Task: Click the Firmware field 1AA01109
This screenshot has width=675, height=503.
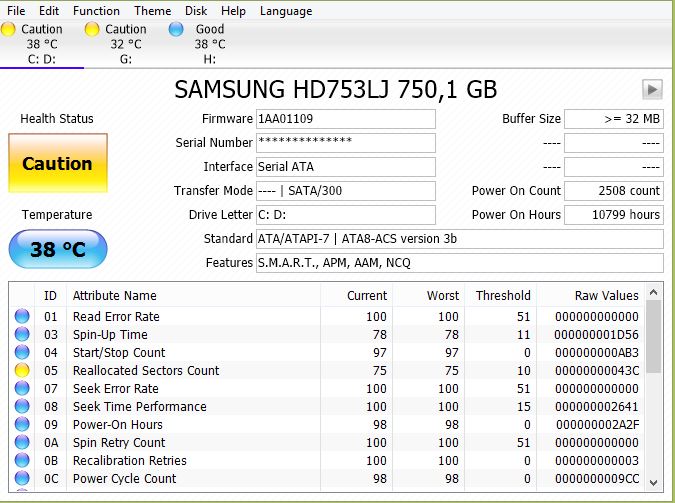Action: click(346, 119)
